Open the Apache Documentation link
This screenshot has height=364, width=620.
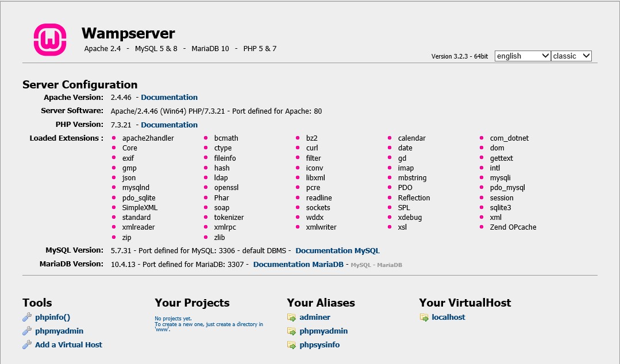pyautogui.click(x=169, y=97)
